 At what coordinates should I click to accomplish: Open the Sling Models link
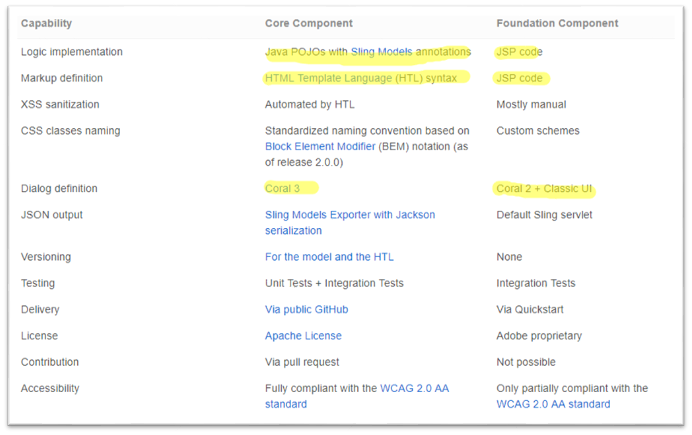pyautogui.click(x=381, y=52)
